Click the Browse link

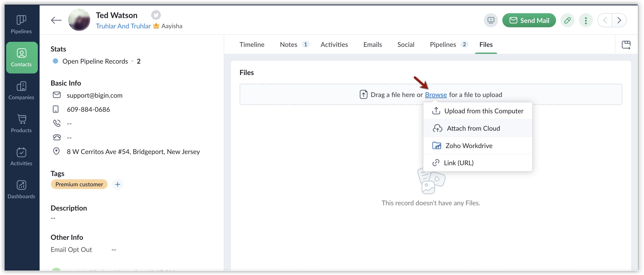click(436, 95)
